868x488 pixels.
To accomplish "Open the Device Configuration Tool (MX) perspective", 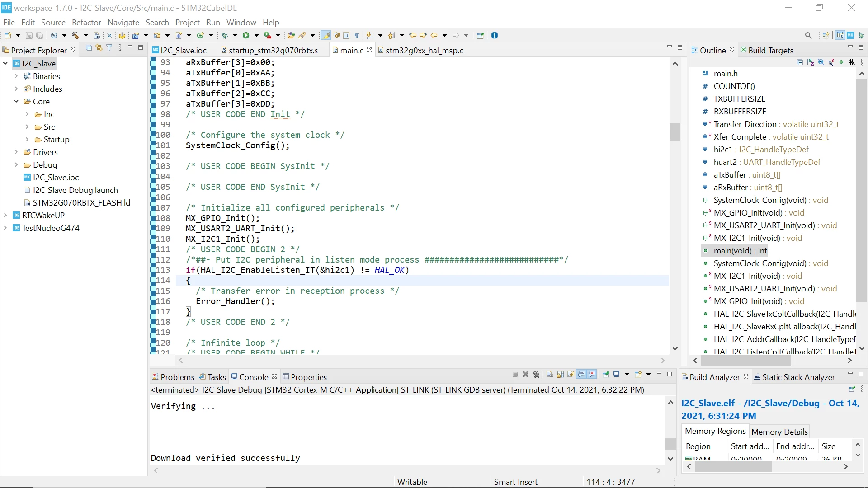I will 850,35.
